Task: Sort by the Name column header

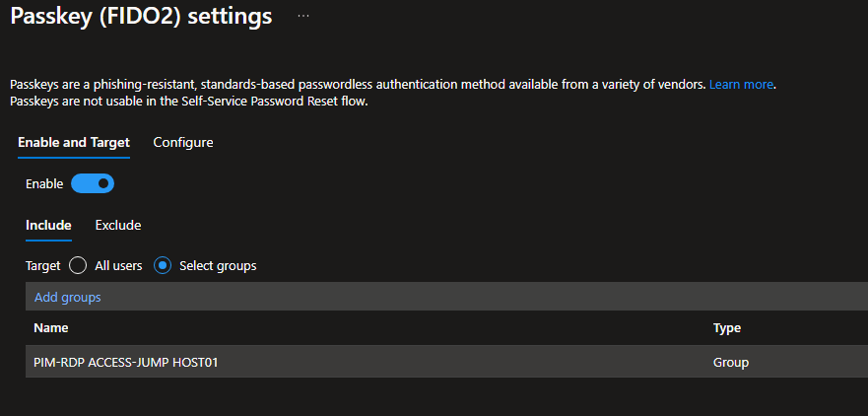Action: click(x=51, y=328)
